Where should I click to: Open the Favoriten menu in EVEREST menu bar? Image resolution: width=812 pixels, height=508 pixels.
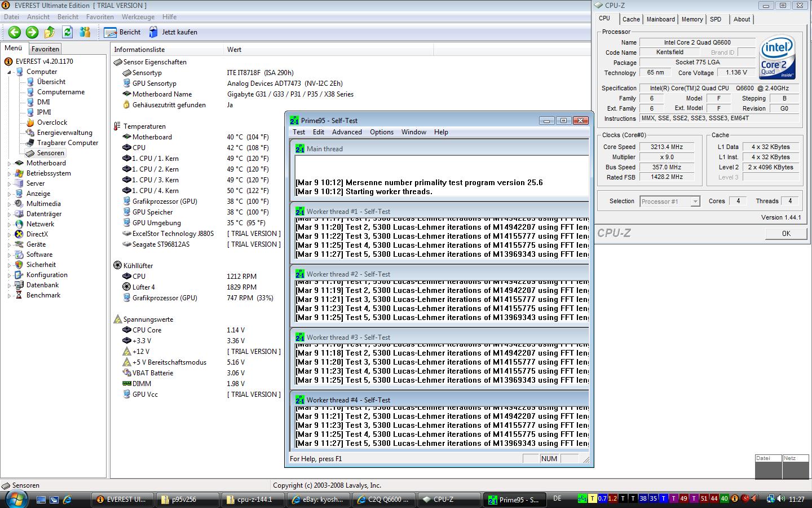(100, 17)
